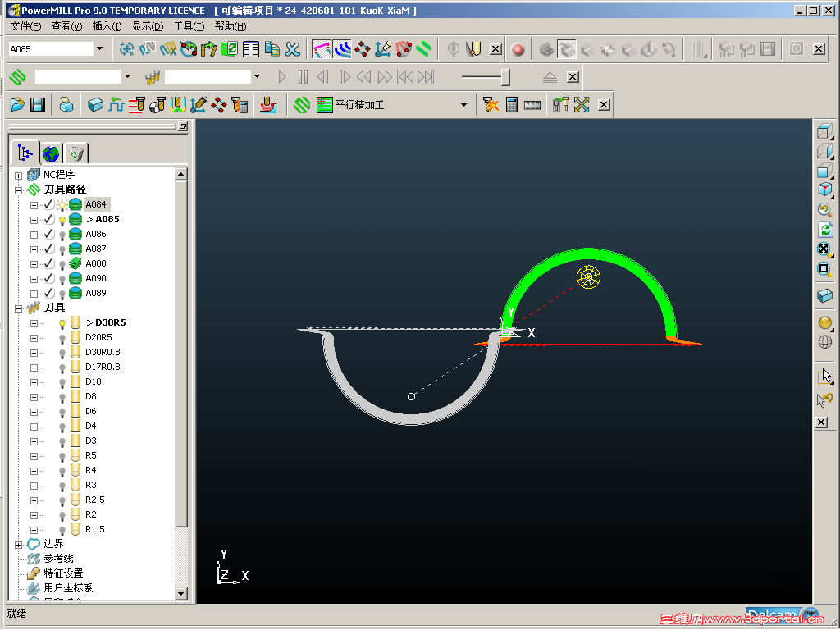Image resolution: width=840 pixels, height=630 pixels.
Task: Click the printer icon in main toolbar
Action: [x=66, y=104]
